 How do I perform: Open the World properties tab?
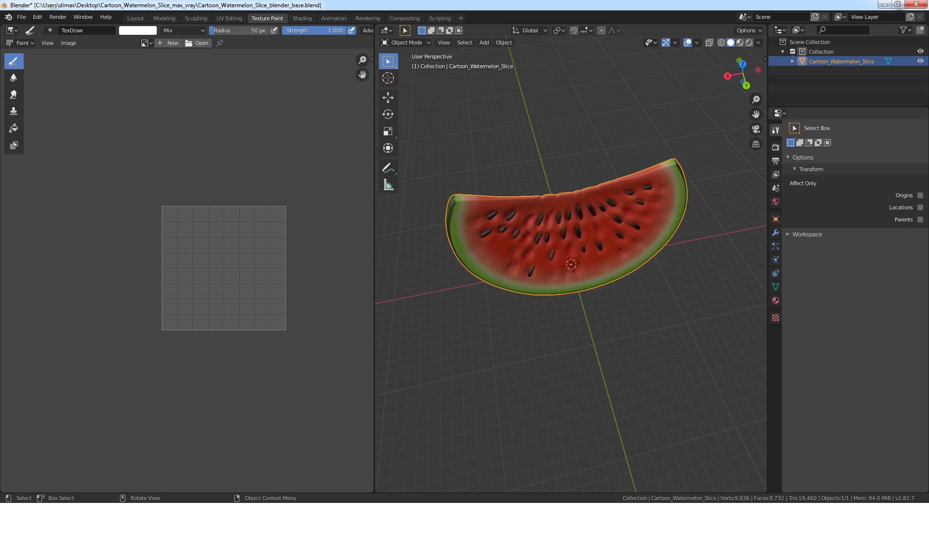click(776, 202)
